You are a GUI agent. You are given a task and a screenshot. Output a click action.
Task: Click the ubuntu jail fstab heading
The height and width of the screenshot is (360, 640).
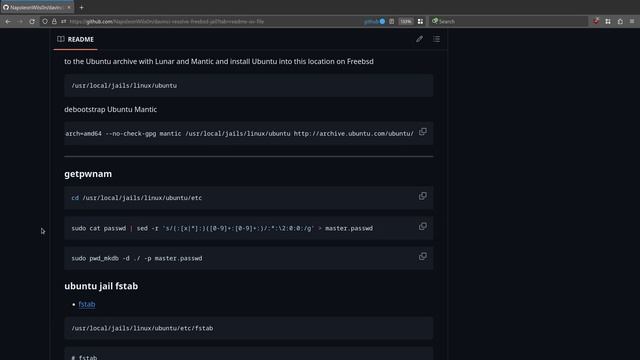(101, 286)
